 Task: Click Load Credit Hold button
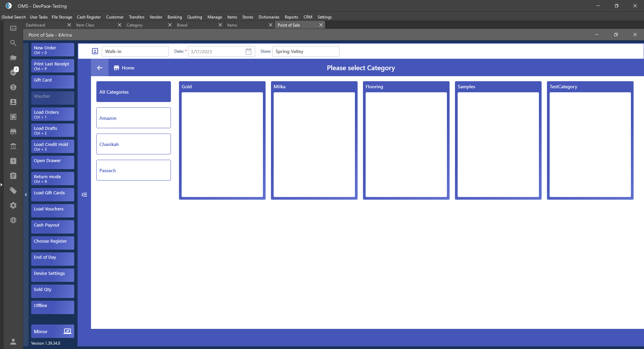[53, 146]
